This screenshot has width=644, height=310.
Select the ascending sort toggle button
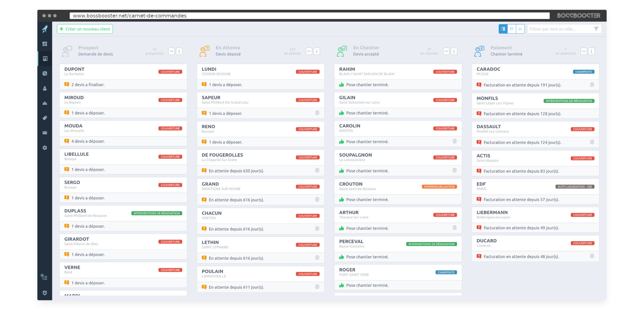coord(512,29)
